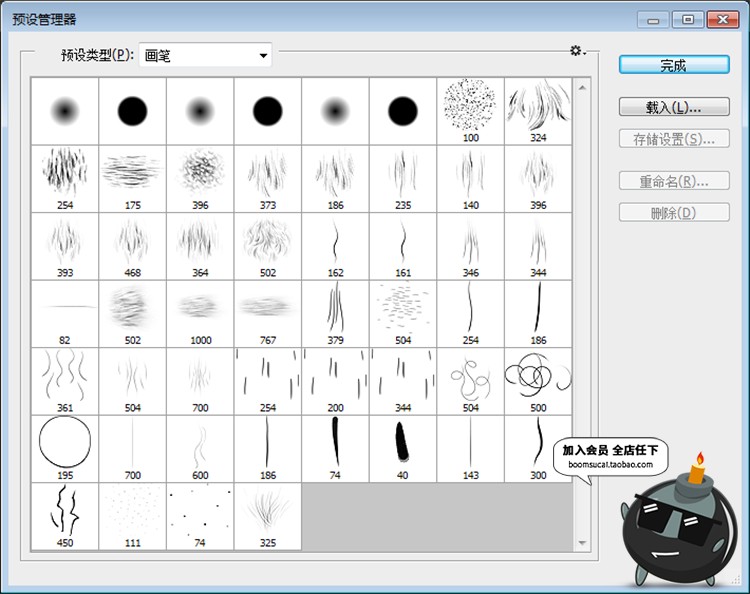Select the circle outline brush 195
This screenshot has width=750, height=594.
point(65,449)
